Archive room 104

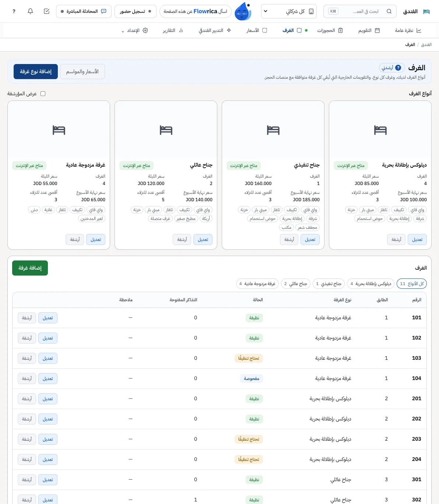(x=27, y=379)
